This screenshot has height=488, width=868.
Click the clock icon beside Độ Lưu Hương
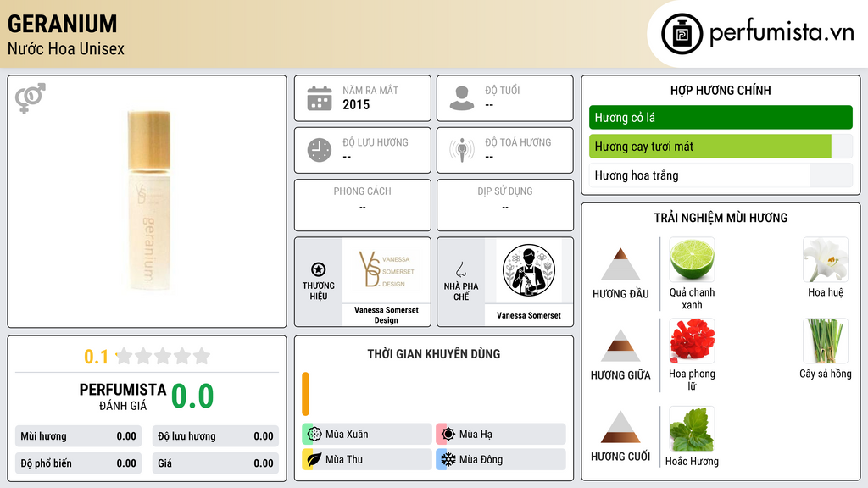tap(320, 150)
